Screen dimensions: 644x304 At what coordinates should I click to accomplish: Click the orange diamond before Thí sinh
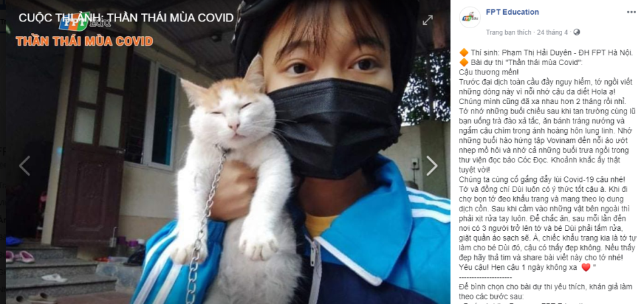(464, 52)
